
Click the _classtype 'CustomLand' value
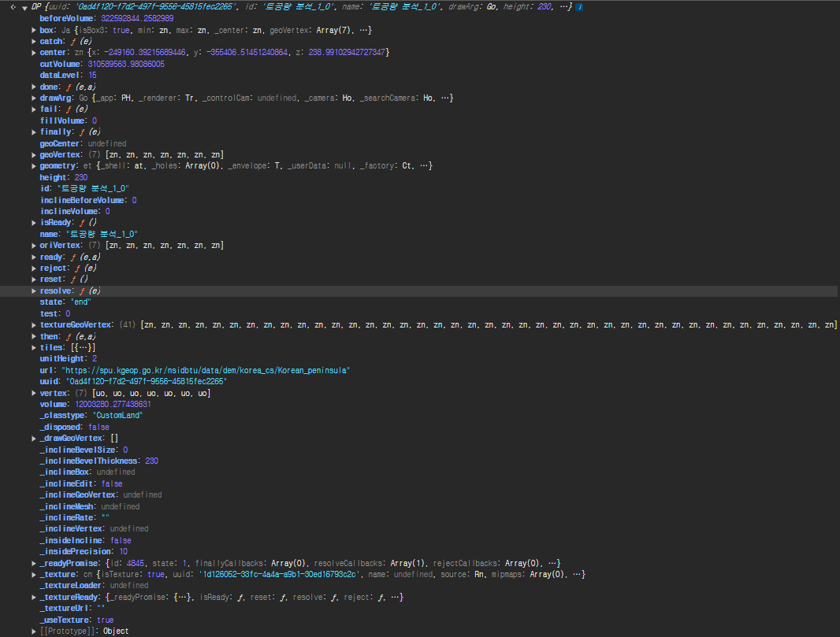click(x=118, y=416)
